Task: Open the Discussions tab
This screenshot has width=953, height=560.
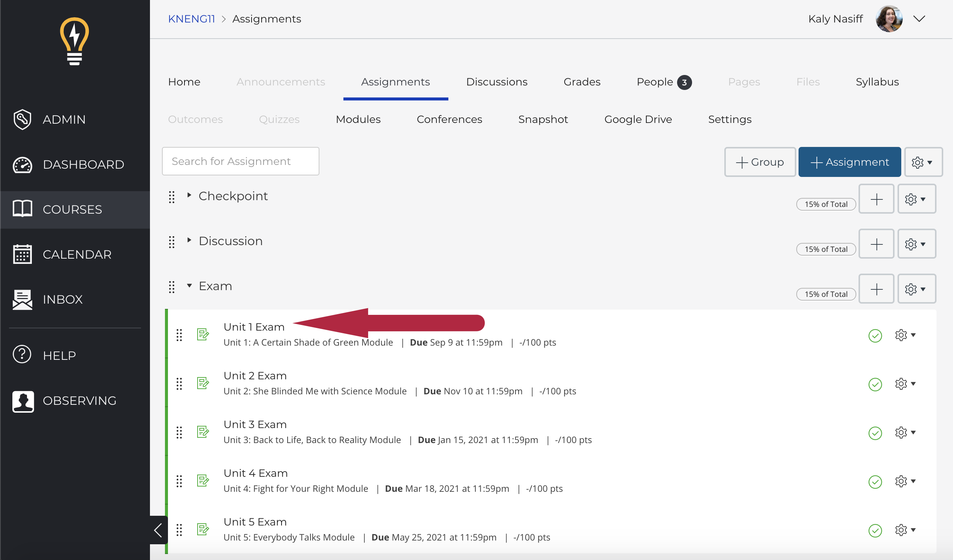Action: [x=496, y=81]
